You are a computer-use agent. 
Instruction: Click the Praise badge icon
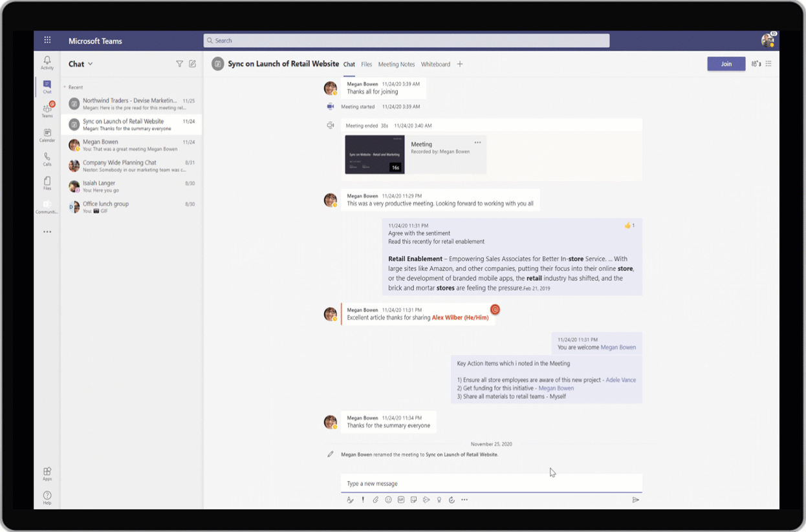point(439,500)
